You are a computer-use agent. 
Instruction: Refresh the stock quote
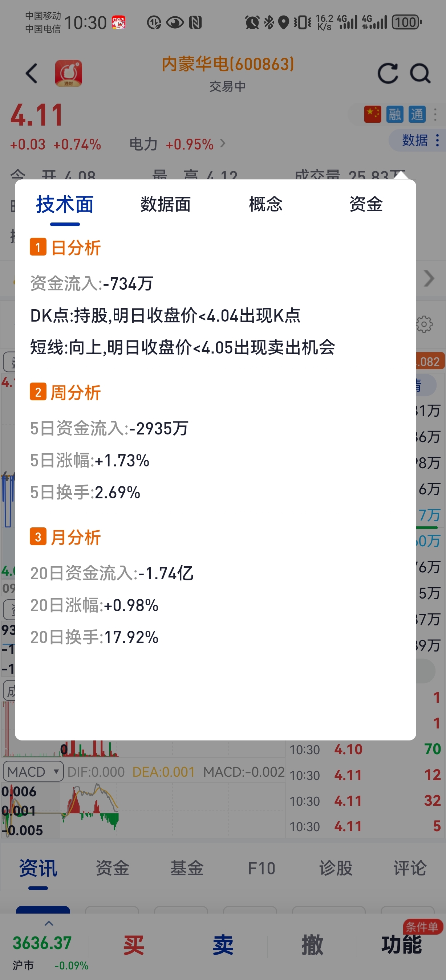coord(388,73)
